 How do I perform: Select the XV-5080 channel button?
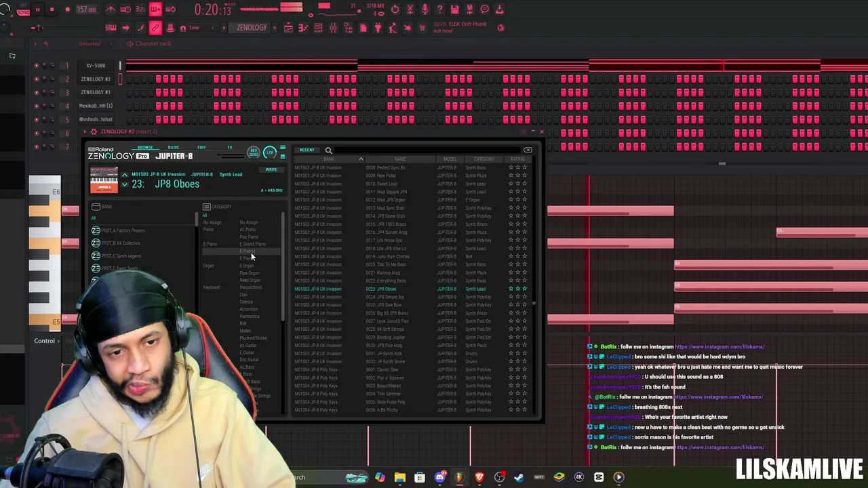click(96, 66)
